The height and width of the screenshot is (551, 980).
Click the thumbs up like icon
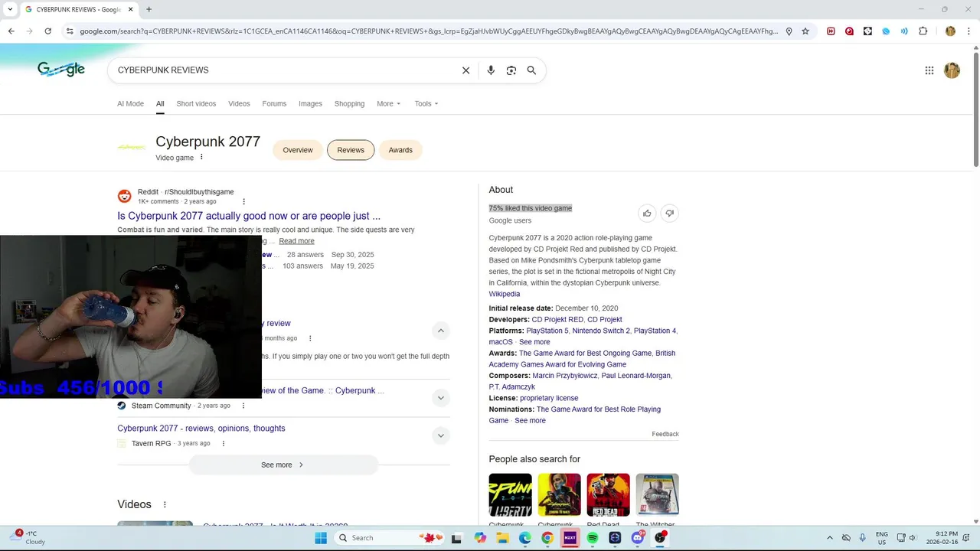coord(647,214)
